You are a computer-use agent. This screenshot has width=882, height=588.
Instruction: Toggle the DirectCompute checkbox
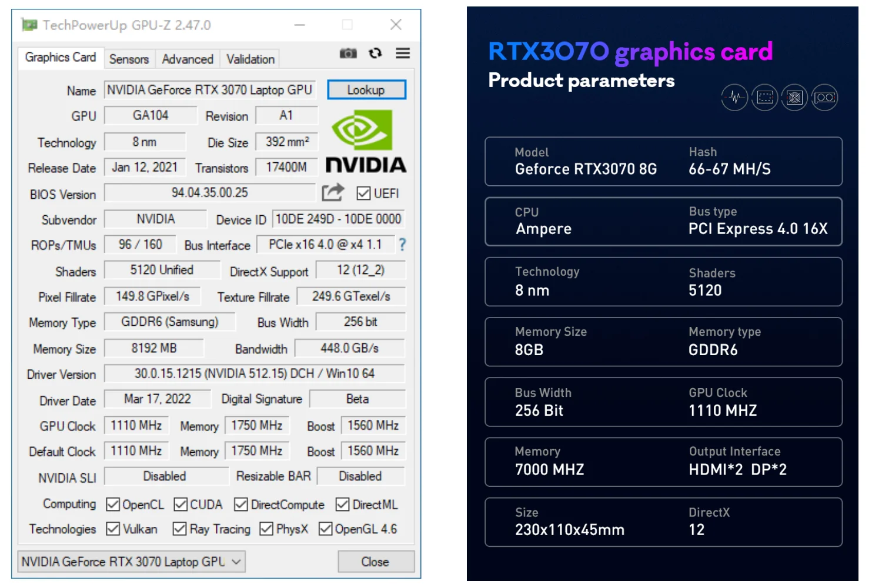[x=240, y=505]
